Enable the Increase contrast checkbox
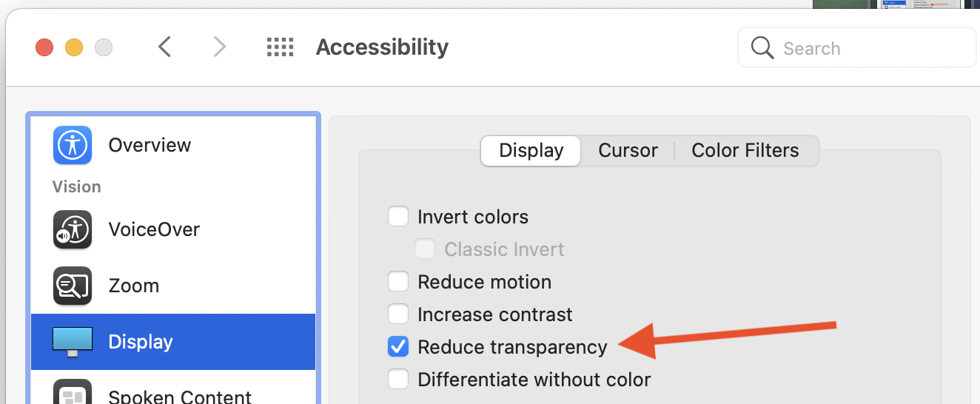Viewport: 980px width, 404px height. coord(398,314)
